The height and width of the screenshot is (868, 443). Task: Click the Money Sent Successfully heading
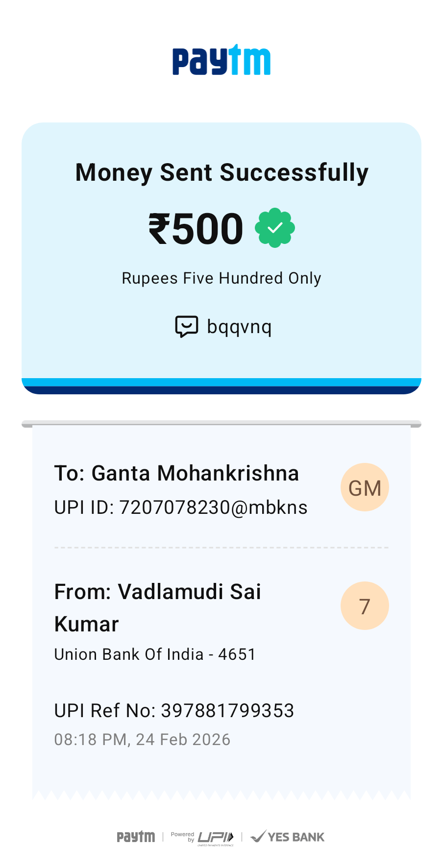click(221, 172)
